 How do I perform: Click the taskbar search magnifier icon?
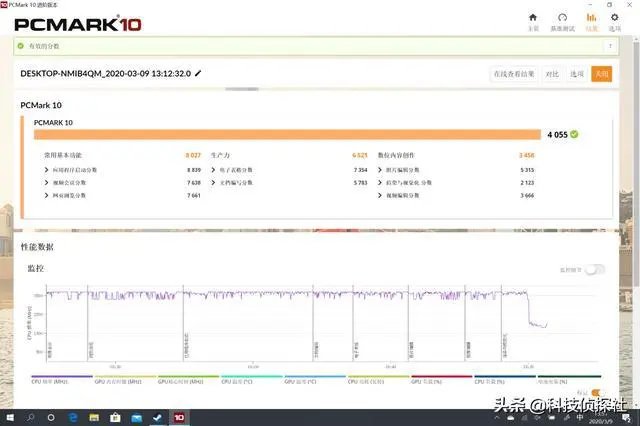[31, 417]
